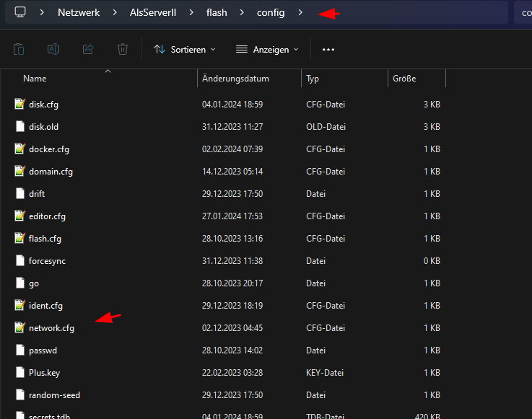This screenshot has width=532, height=419.
Task: Expand chevron after the computer icon
Action: point(42,12)
